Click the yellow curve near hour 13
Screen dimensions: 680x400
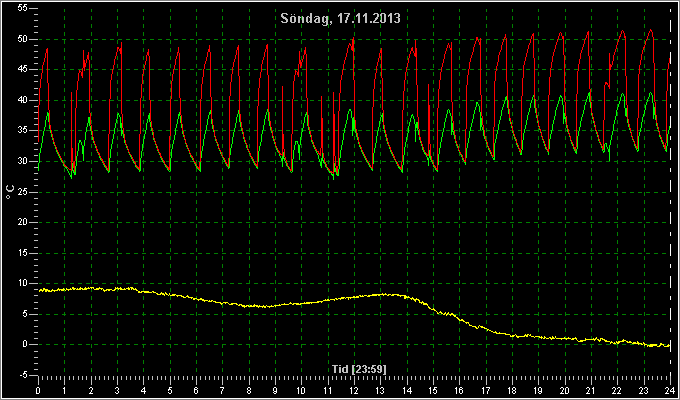pos(382,295)
